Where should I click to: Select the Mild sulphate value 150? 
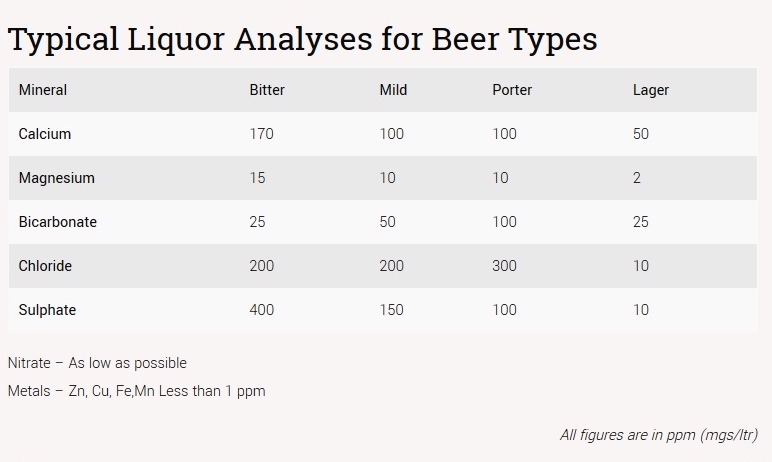coord(391,310)
